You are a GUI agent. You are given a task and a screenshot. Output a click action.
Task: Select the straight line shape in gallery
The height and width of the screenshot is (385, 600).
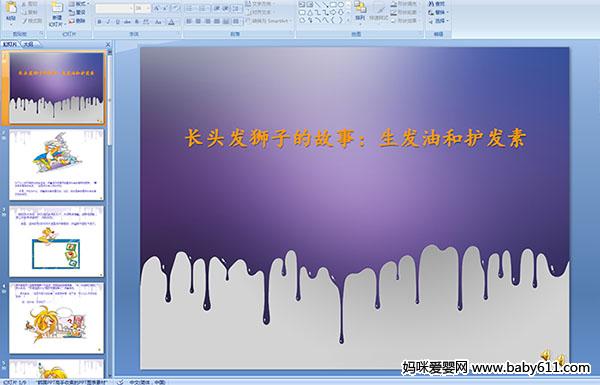coord(318,4)
